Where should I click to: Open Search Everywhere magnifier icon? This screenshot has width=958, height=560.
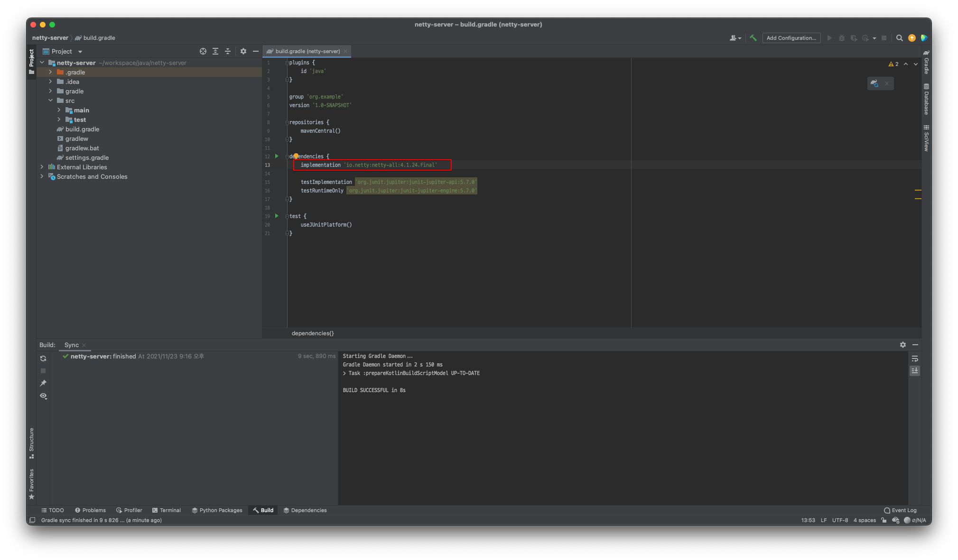[x=899, y=38]
